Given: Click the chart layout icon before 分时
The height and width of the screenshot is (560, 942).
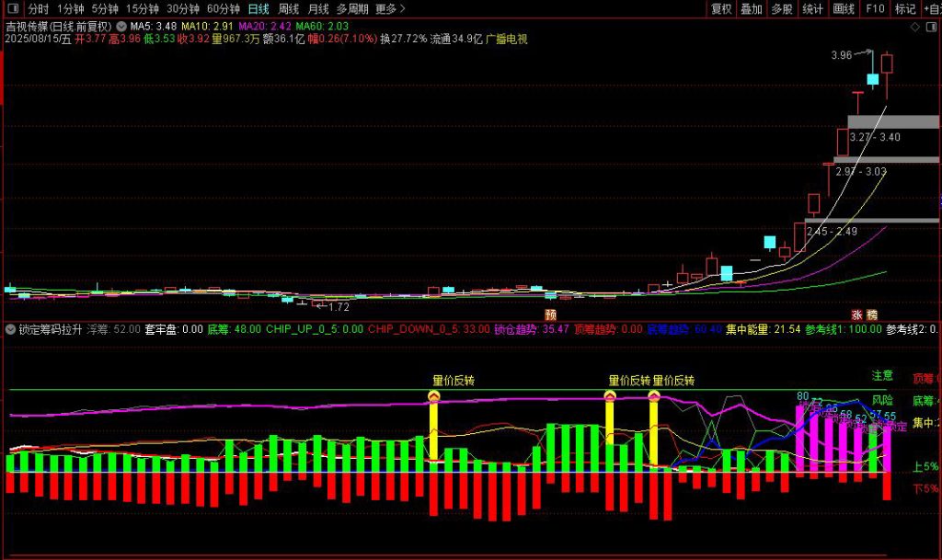Looking at the screenshot, I should click(x=13, y=9).
